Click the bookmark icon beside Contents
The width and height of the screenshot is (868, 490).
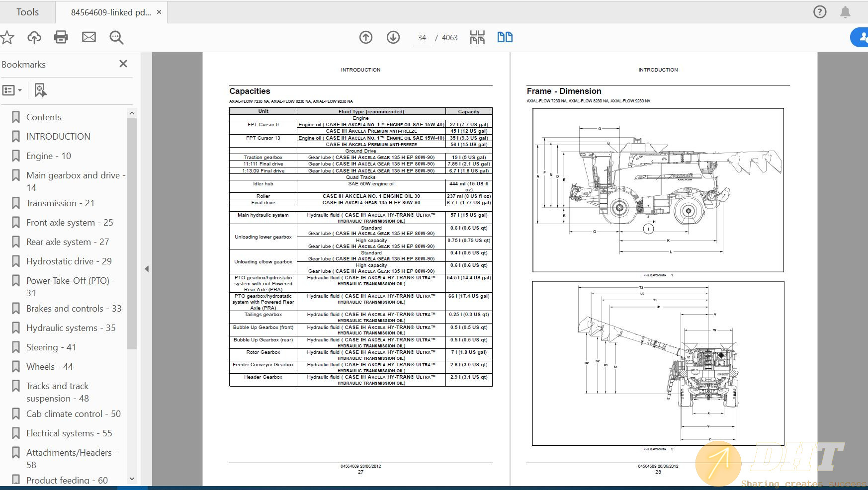pyautogui.click(x=16, y=117)
